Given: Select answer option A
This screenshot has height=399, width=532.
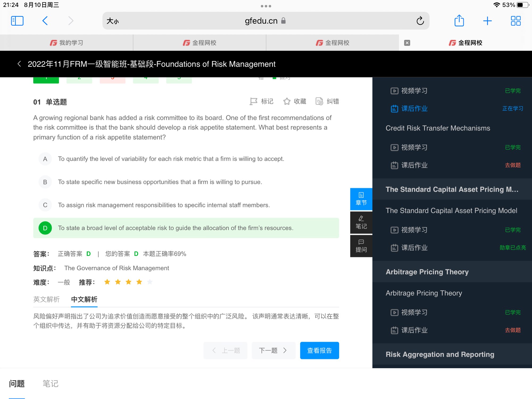Looking at the screenshot, I should coord(45,159).
